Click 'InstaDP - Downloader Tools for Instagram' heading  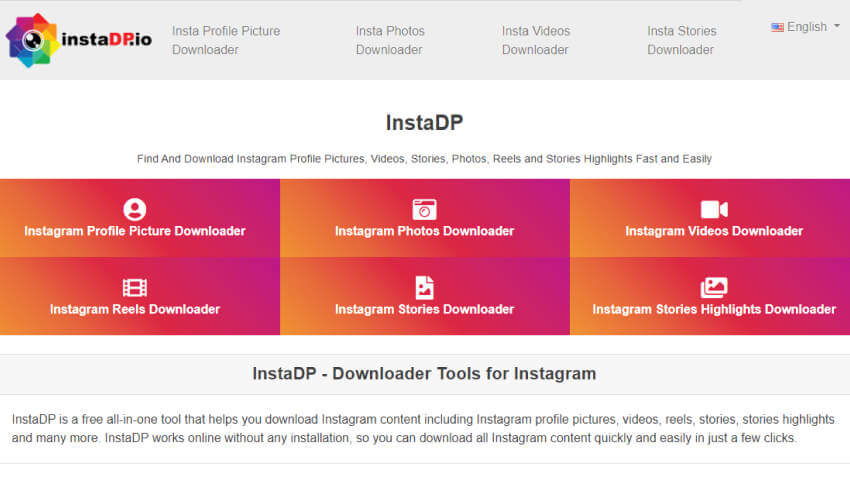click(x=424, y=374)
